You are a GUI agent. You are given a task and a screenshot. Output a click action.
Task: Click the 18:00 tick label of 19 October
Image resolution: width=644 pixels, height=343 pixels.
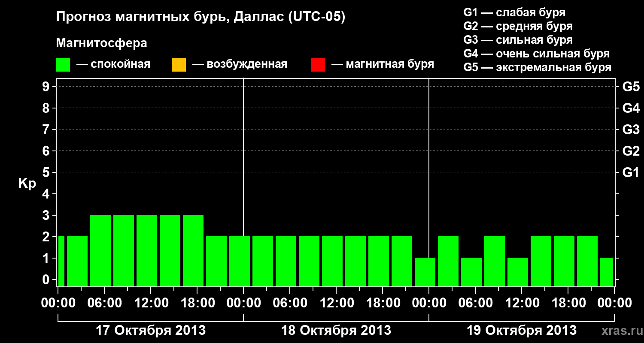pos(568,303)
